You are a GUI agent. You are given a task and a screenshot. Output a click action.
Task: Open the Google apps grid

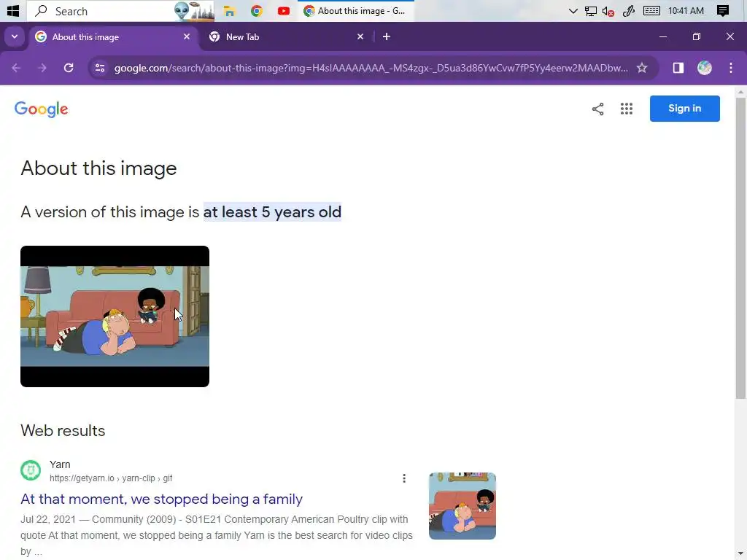coord(627,109)
